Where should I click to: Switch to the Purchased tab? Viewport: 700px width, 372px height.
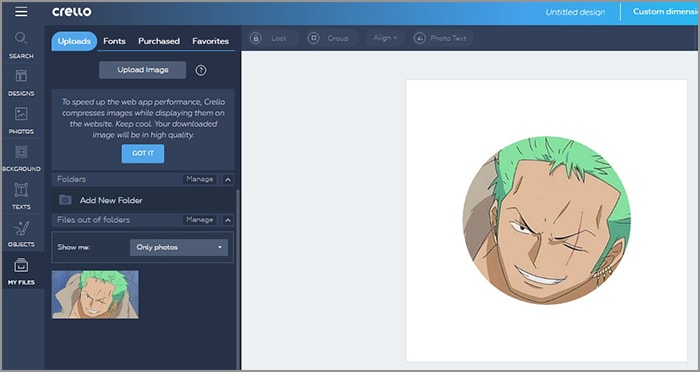(159, 41)
